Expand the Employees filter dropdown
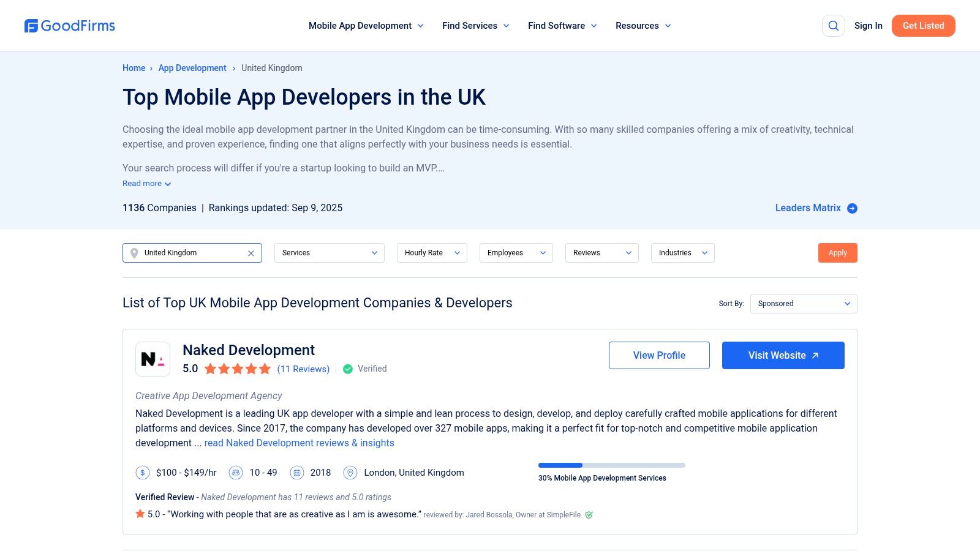The width and height of the screenshot is (980, 551). tap(516, 253)
